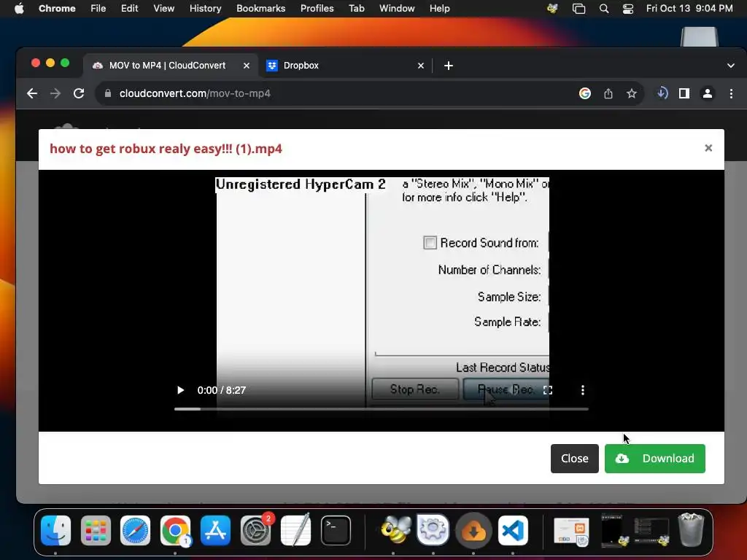Open Control Center in menu bar
This screenshot has height=560, width=747.
[628, 8]
